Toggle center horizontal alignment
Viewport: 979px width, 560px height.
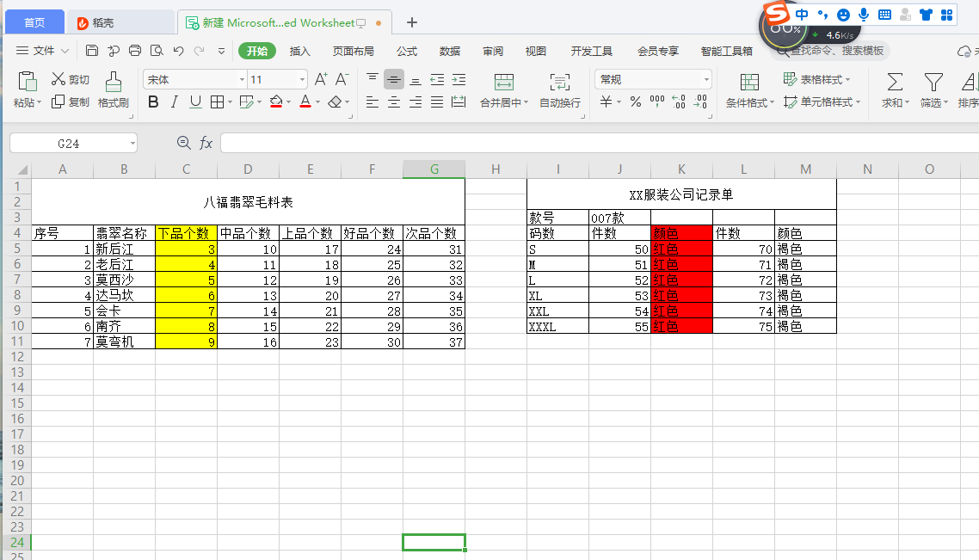click(393, 102)
